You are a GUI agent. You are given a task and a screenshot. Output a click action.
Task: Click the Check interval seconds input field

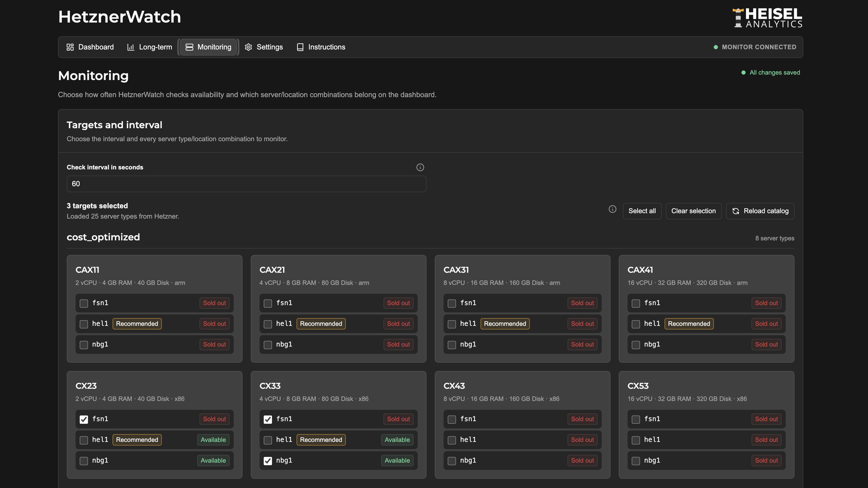point(246,184)
